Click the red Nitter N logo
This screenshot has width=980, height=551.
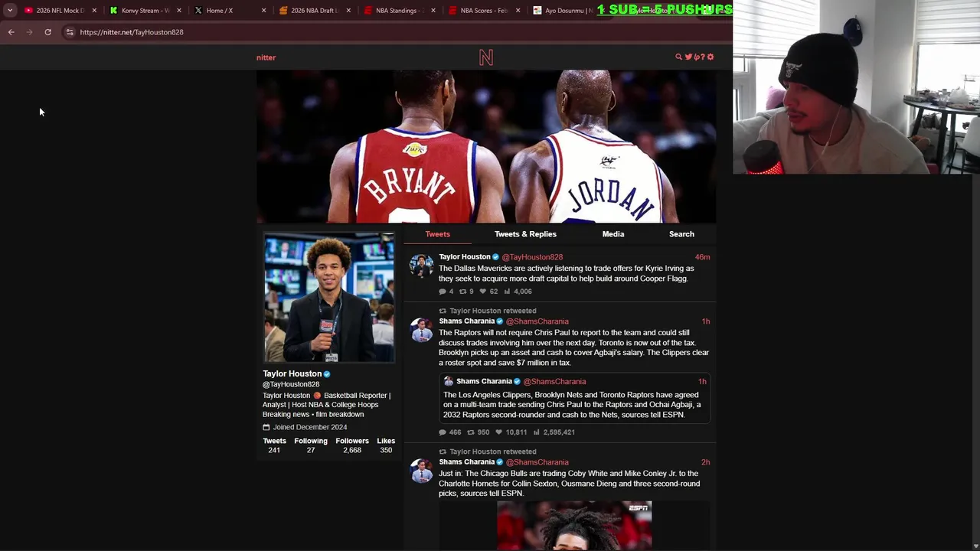(x=486, y=57)
